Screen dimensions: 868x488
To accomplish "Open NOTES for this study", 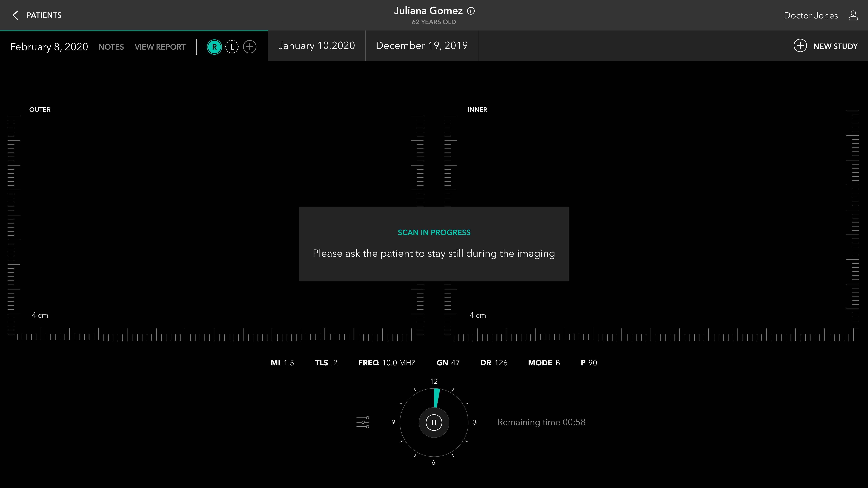I will tap(111, 47).
